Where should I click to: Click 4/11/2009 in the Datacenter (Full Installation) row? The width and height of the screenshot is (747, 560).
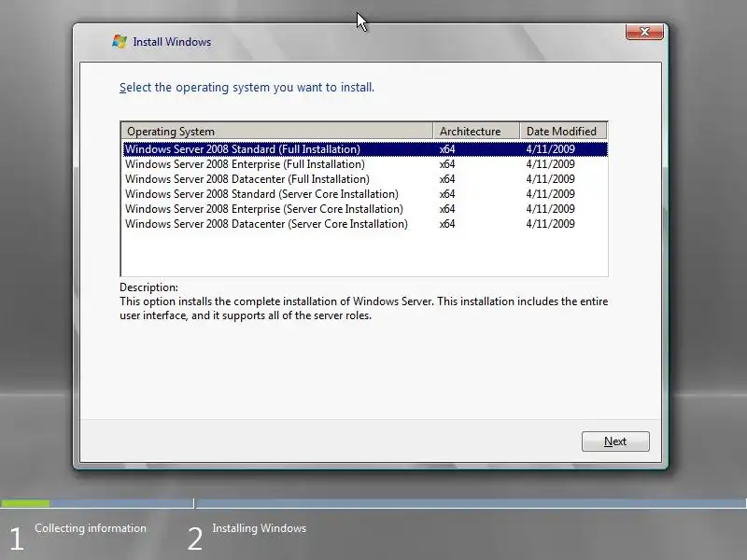click(550, 179)
